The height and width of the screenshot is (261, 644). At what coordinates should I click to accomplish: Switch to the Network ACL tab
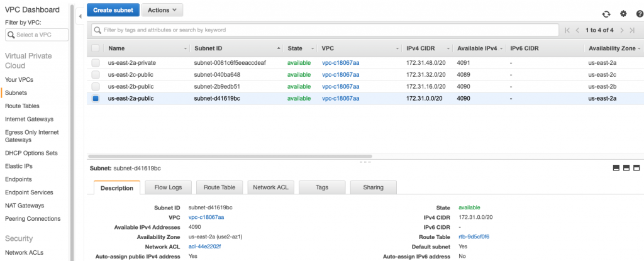click(x=270, y=187)
